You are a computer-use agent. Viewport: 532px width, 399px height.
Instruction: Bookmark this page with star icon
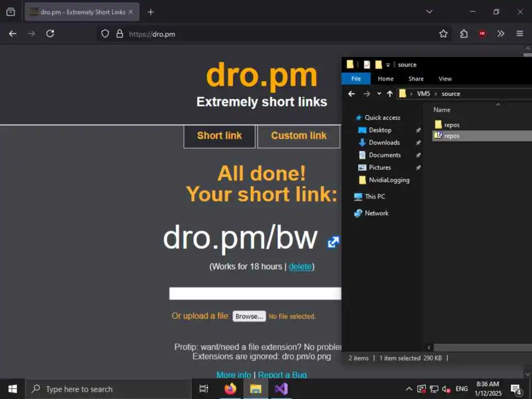[x=443, y=34]
